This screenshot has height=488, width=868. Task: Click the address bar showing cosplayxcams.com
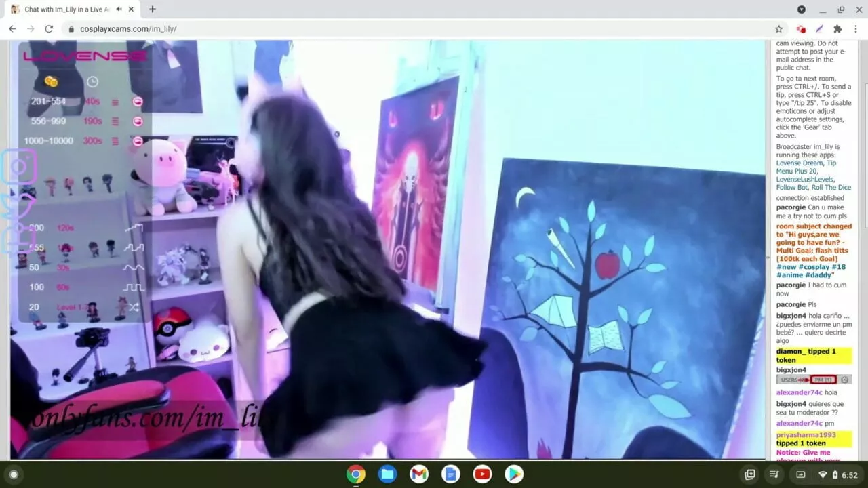407,29
